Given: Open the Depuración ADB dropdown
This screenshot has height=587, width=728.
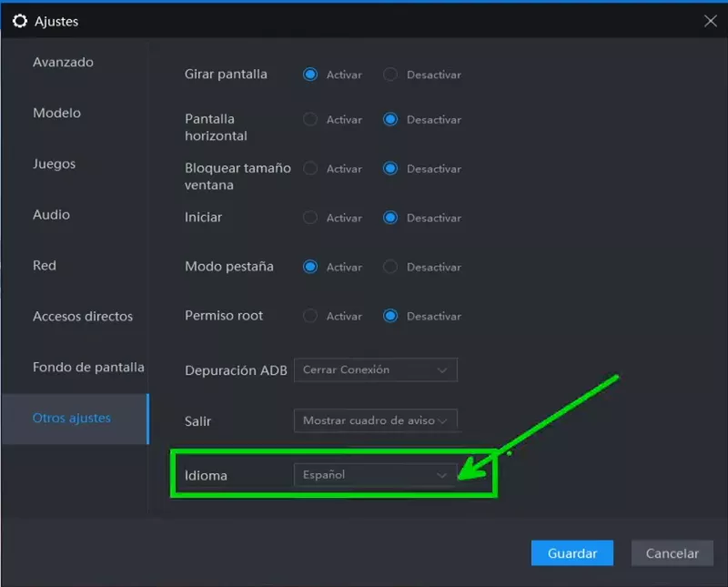Looking at the screenshot, I should tap(375, 370).
